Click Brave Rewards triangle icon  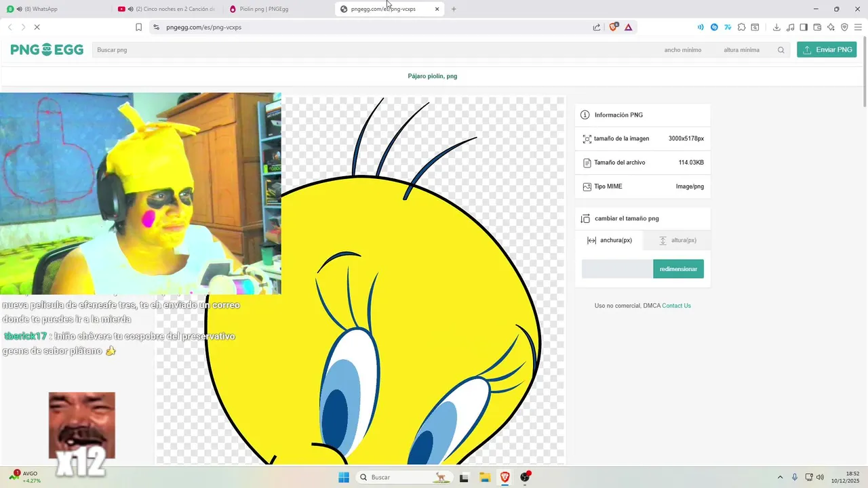click(629, 27)
